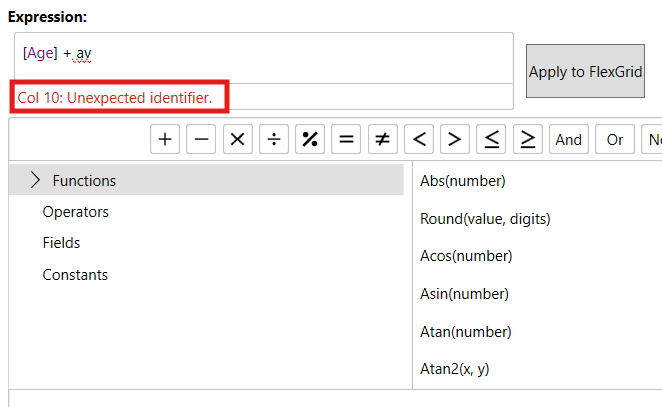Insert the multiply operator
The image size is (662, 407).
[x=238, y=140]
